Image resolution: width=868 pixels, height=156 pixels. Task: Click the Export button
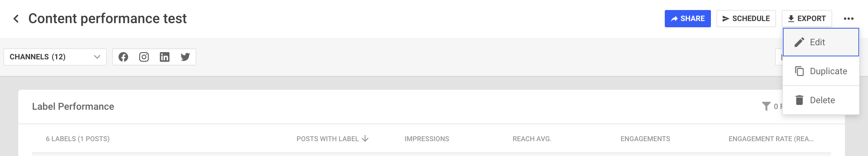pyautogui.click(x=807, y=19)
